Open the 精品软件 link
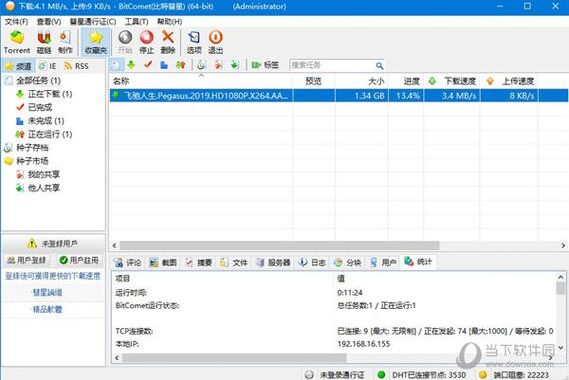This screenshot has width=569, height=380. pos(48,309)
